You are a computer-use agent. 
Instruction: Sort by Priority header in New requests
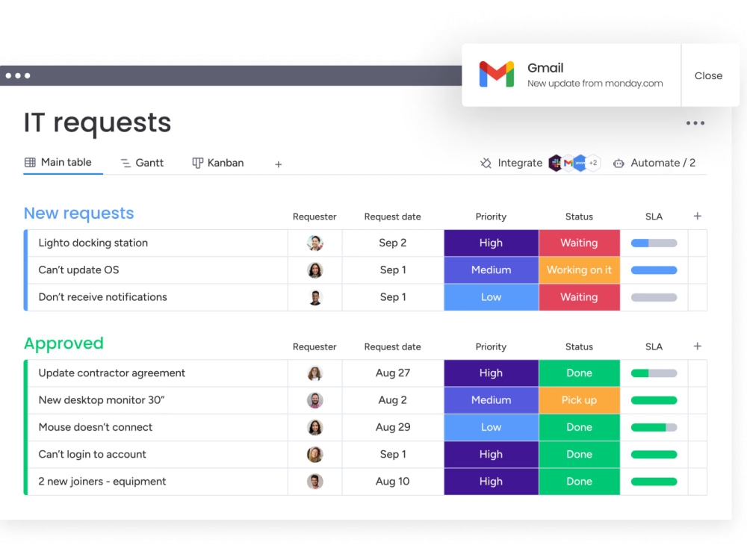point(491,217)
